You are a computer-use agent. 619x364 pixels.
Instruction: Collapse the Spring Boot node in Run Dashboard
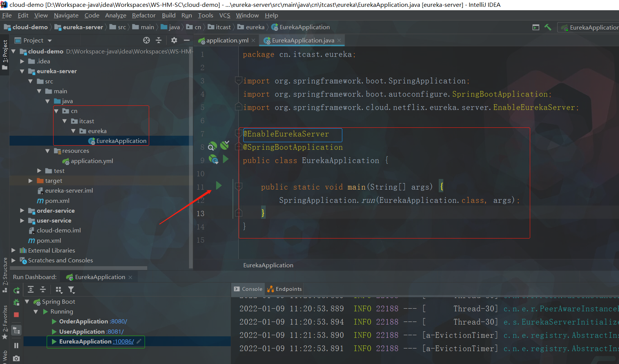27,302
